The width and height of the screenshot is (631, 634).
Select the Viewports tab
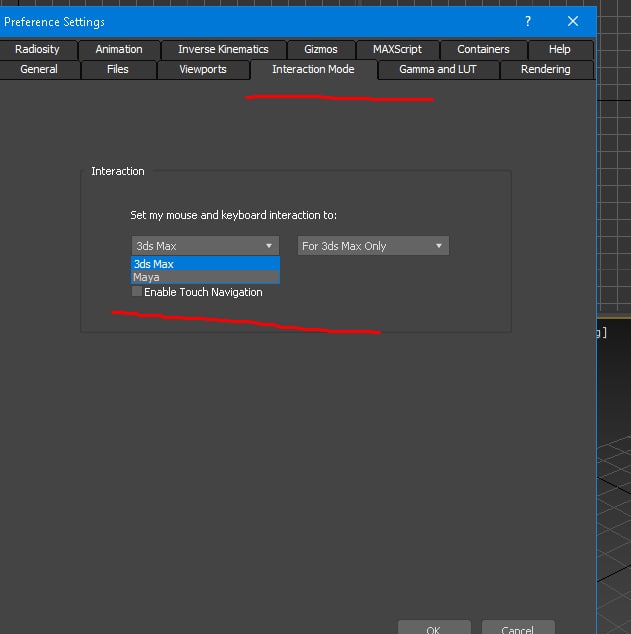coord(203,70)
